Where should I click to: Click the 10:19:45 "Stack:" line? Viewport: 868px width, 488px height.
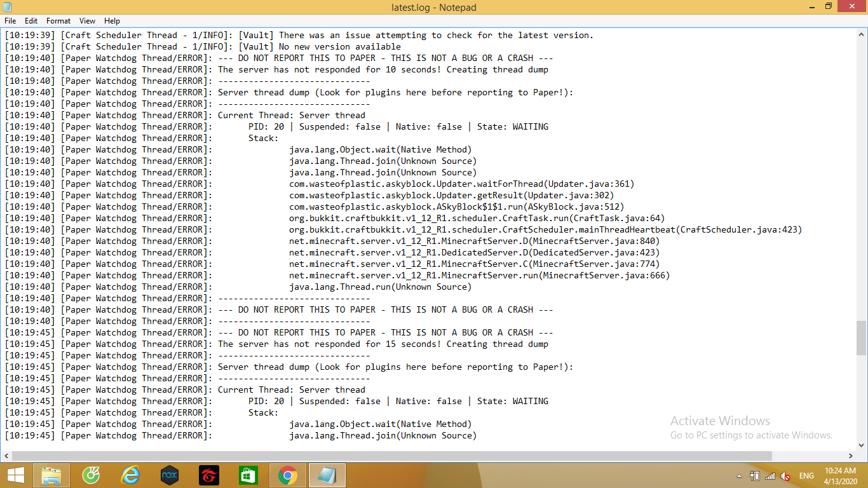142,412
